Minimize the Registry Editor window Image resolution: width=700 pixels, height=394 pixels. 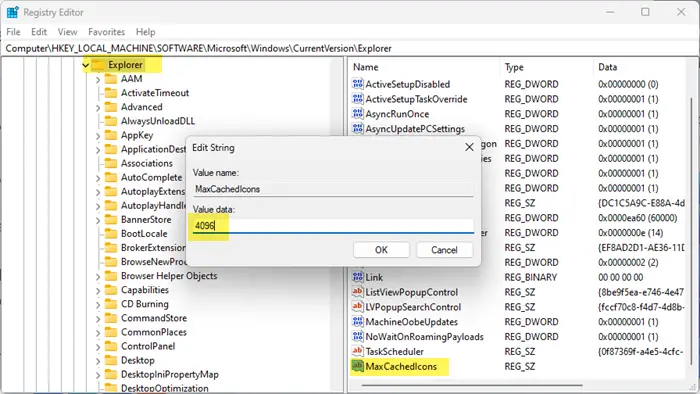(x=610, y=12)
